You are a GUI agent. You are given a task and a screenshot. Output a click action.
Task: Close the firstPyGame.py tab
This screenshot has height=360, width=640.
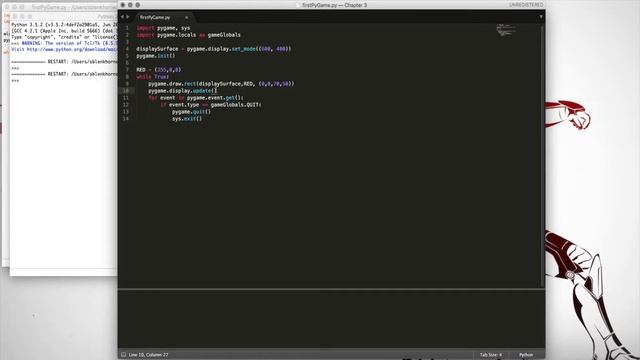(x=187, y=17)
